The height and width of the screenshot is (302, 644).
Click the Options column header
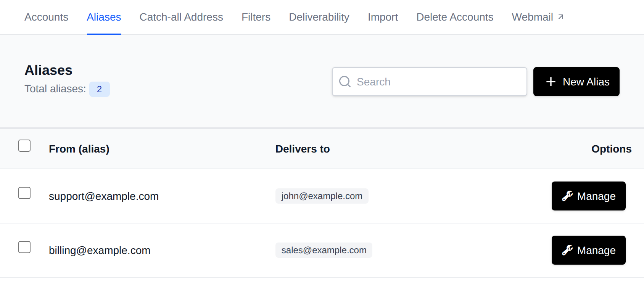(611, 149)
